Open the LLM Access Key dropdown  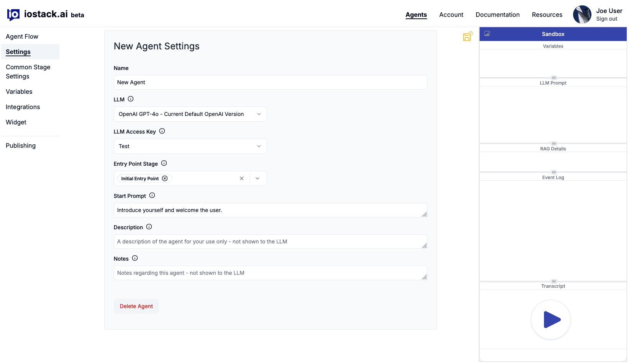(x=190, y=146)
